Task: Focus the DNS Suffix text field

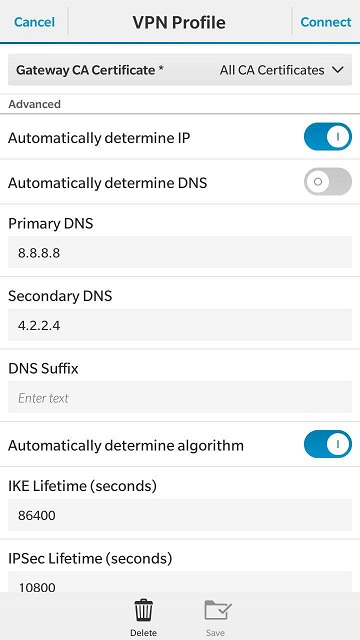Action: pyautogui.click(x=180, y=397)
